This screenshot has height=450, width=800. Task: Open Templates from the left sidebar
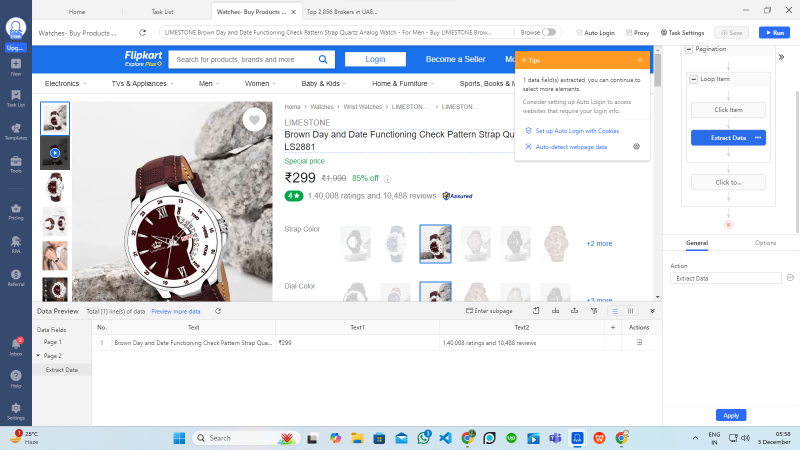pyautogui.click(x=16, y=130)
